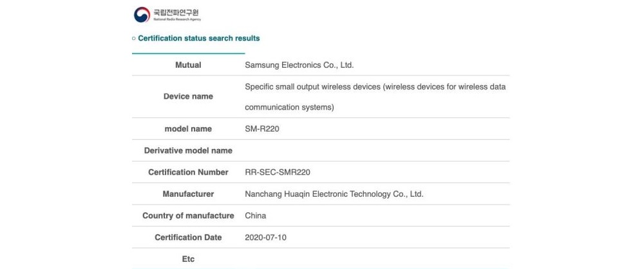Image resolution: width=644 pixels, height=269 pixels.
Task: Select the 'Derivative model name' label
Action: click(188, 151)
